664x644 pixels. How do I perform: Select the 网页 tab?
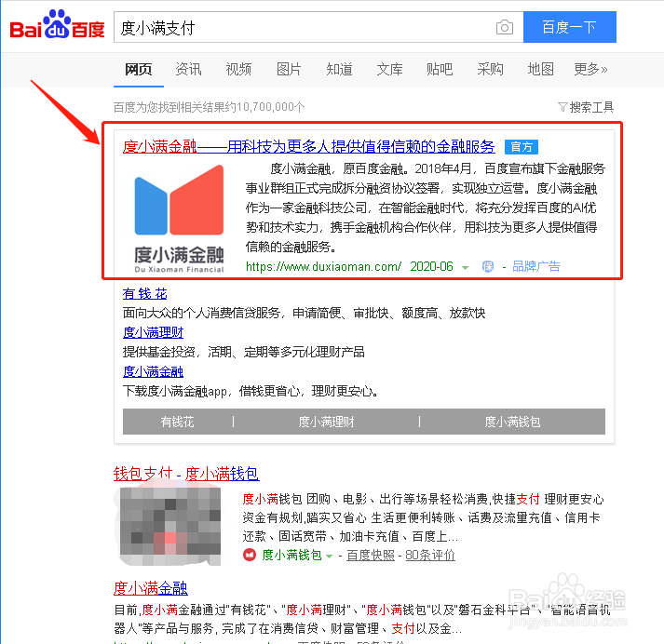tap(139, 69)
